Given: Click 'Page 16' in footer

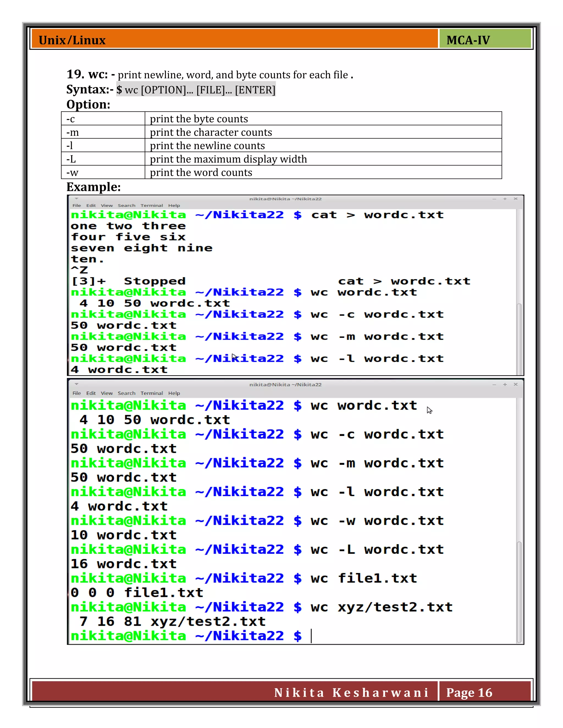Looking at the screenshot, I should [x=469, y=692].
